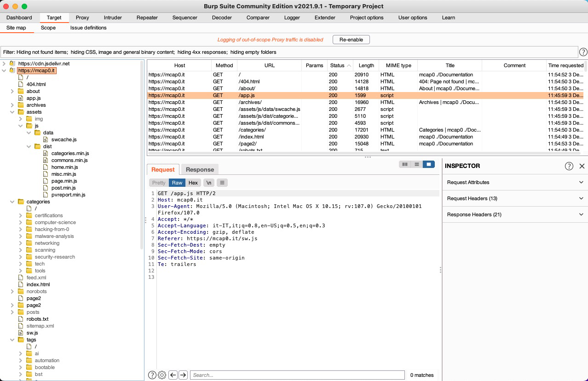This screenshot has height=381, width=588.
Task: Select the combined tab layout icon
Action: click(429, 164)
